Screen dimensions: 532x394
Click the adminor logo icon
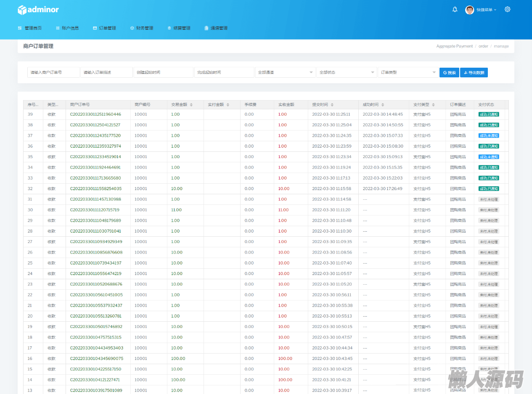point(22,10)
